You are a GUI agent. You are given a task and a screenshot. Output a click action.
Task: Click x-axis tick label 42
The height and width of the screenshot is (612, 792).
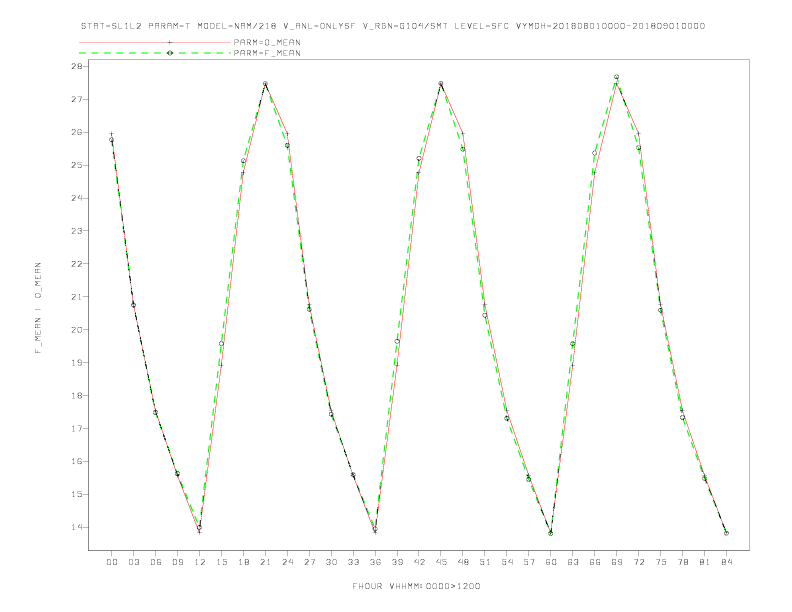[x=419, y=562]
